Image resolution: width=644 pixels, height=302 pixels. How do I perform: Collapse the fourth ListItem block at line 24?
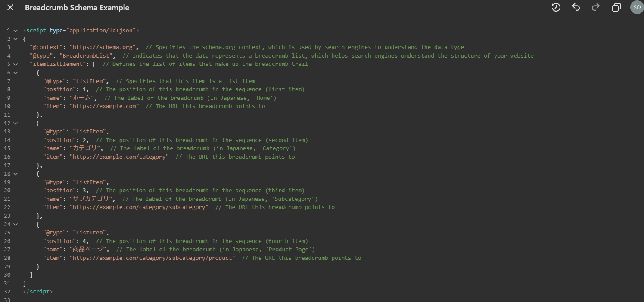click(16, 224)
